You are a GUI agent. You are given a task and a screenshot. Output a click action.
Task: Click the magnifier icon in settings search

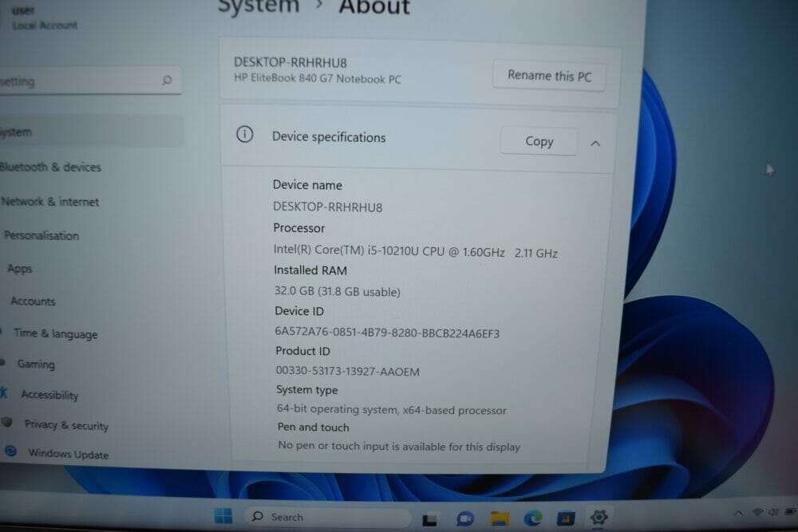167,80
